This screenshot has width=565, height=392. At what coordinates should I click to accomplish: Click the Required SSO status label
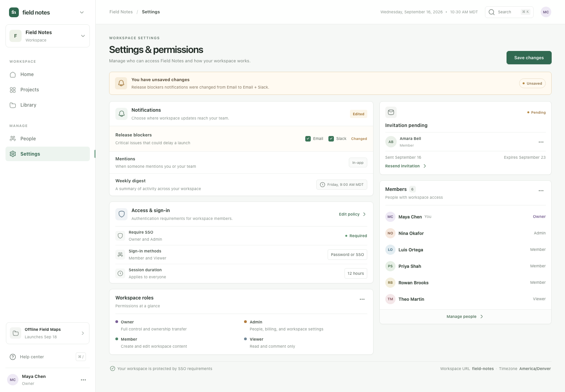(356, 236)
